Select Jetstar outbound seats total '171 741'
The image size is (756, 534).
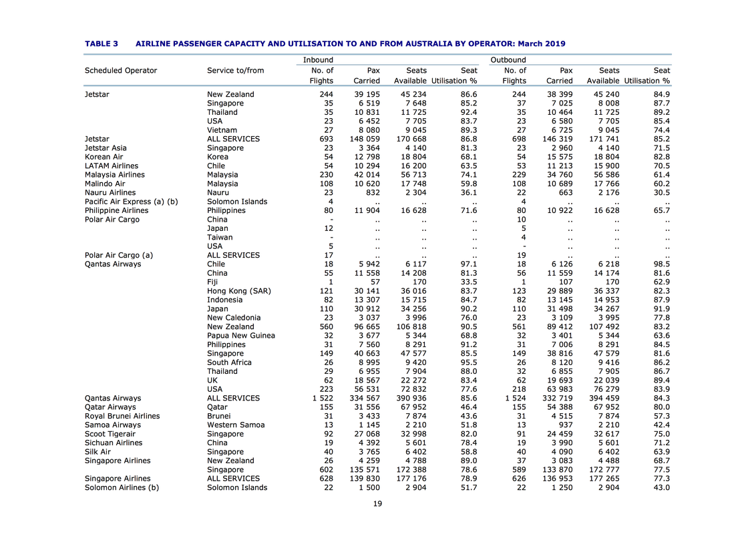tap(604, 139)
